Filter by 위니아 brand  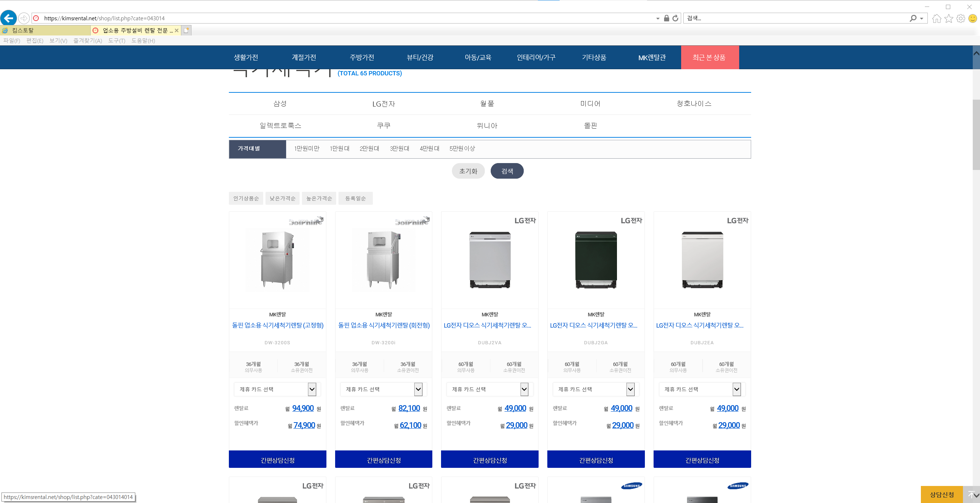(x=487, y=125)
